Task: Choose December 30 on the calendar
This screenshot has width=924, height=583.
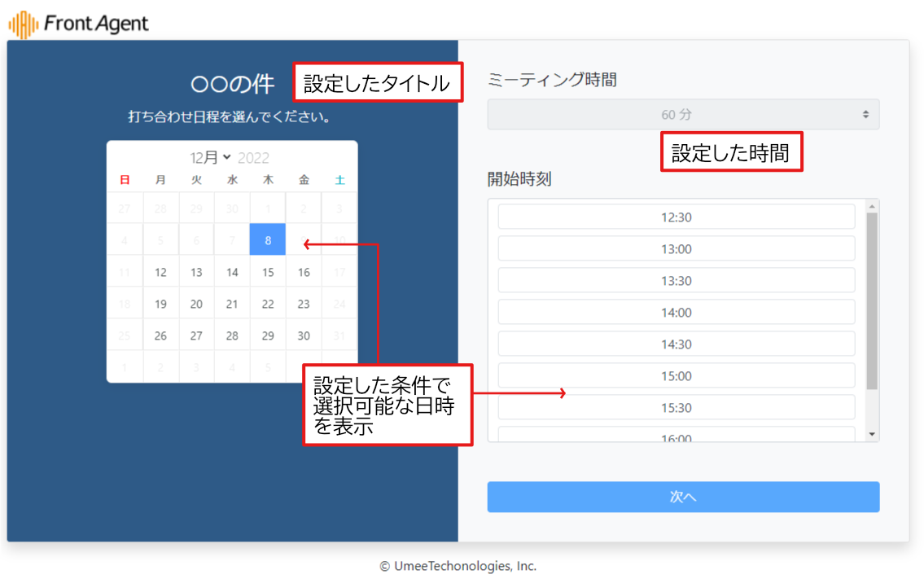Action: click(304, 335)
